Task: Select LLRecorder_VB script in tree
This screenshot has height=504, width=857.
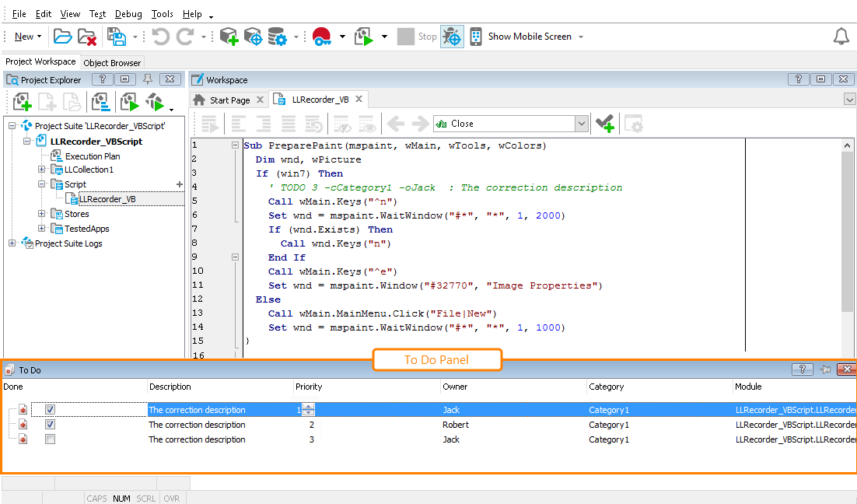Action: click(x=107, y=199)
